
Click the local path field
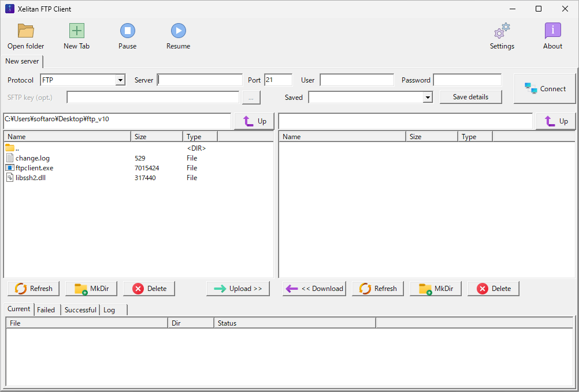tap(117, 121)
